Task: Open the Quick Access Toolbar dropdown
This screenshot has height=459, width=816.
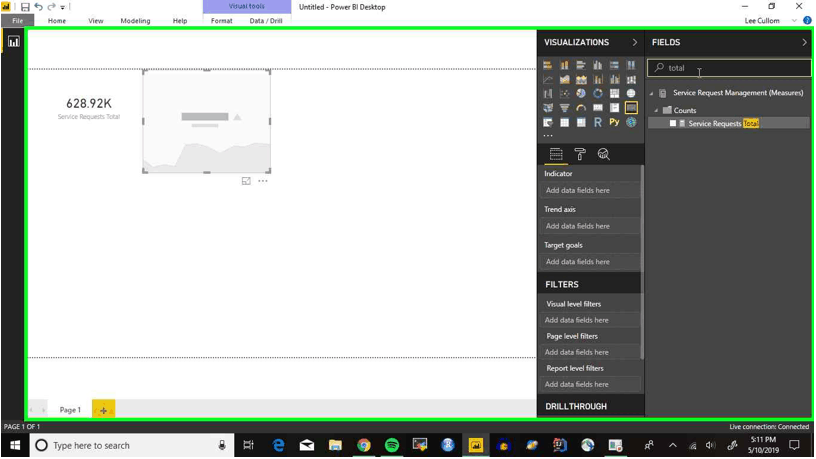Action: tap(62, 7)
